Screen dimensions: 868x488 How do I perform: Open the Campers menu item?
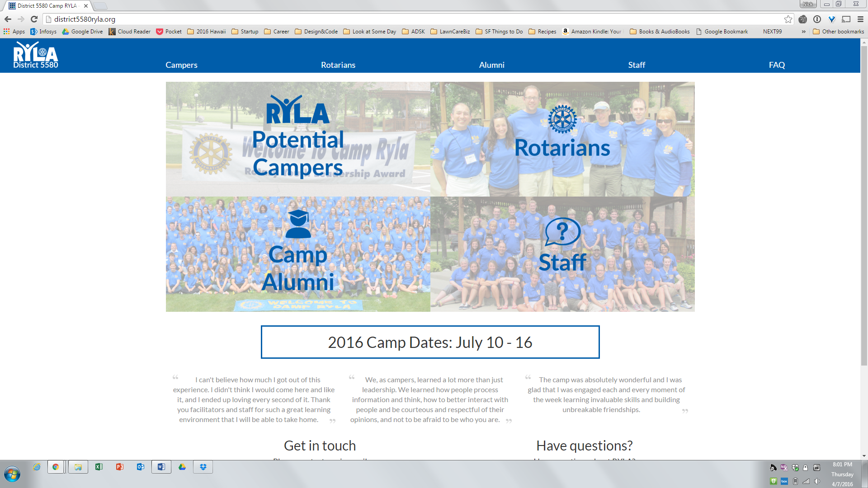pos(181,65)
